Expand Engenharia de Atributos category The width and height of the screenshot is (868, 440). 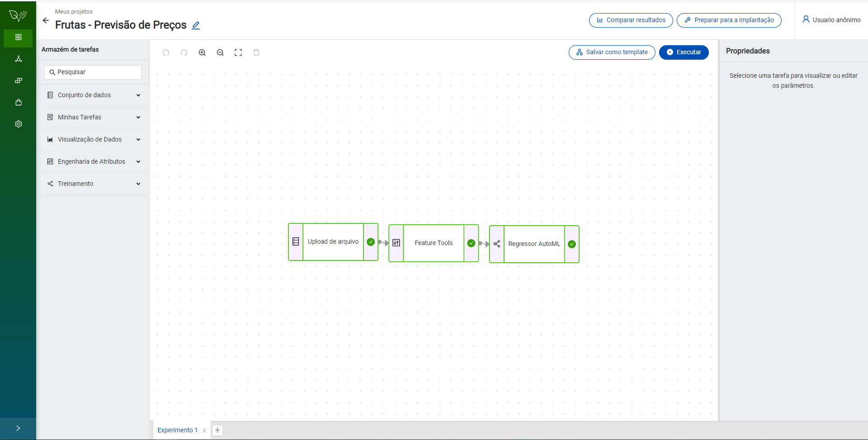(93, 162)
